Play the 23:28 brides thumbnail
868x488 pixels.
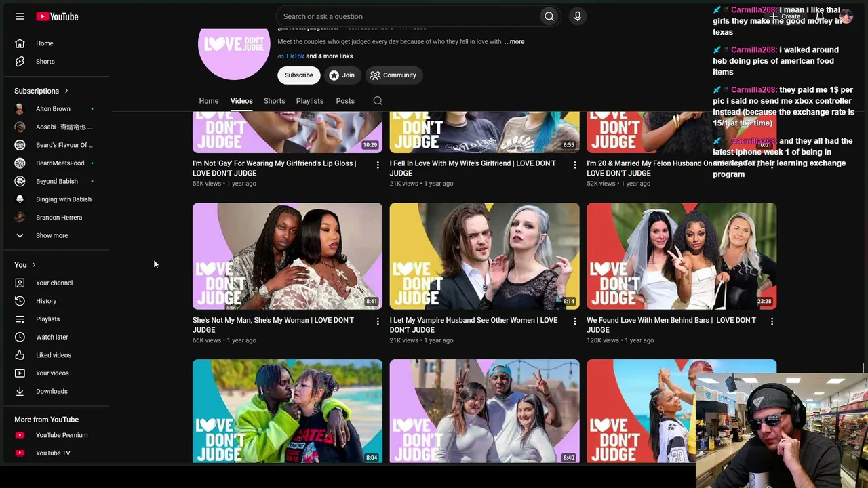682,256
